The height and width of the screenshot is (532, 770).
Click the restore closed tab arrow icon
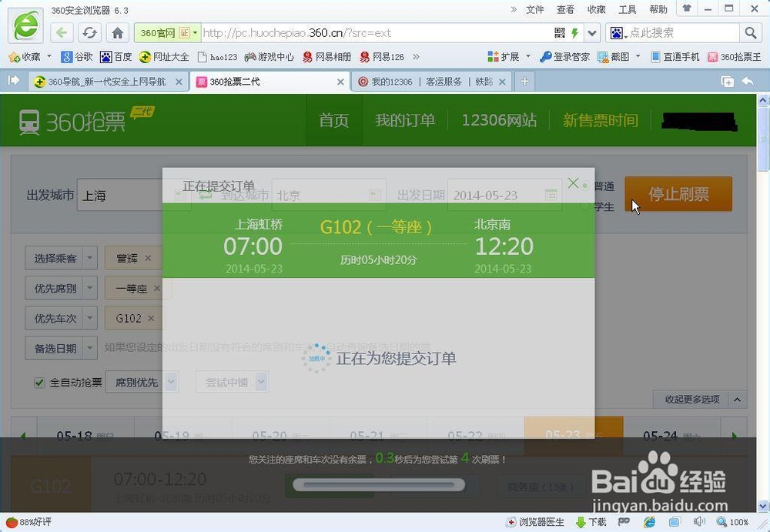click(x=748, y=81)
